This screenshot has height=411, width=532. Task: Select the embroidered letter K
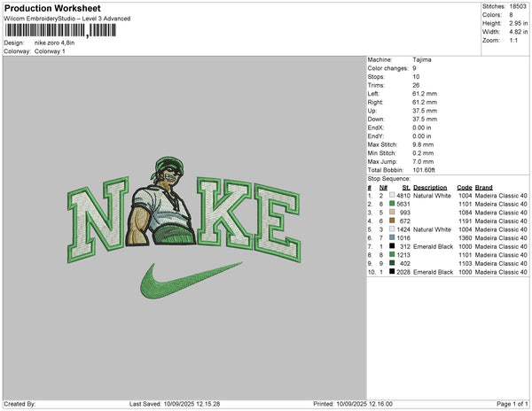[225, 213]
